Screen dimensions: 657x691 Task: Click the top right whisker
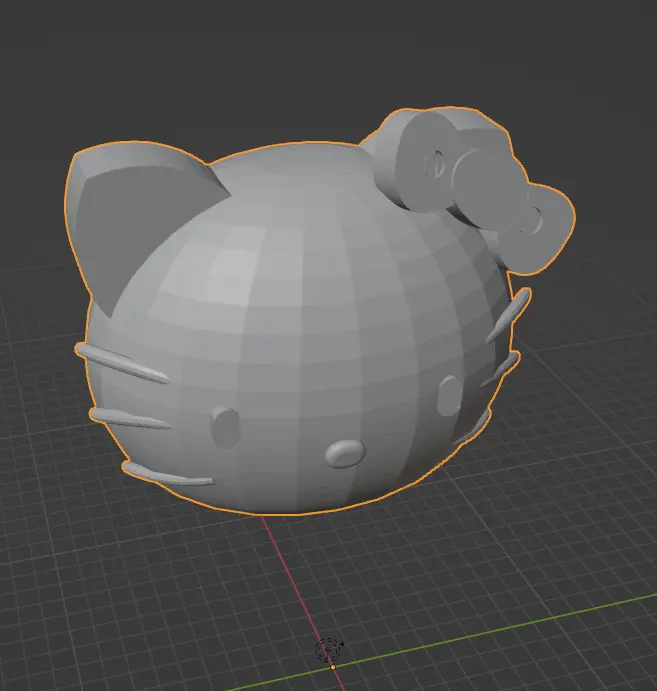511,320
